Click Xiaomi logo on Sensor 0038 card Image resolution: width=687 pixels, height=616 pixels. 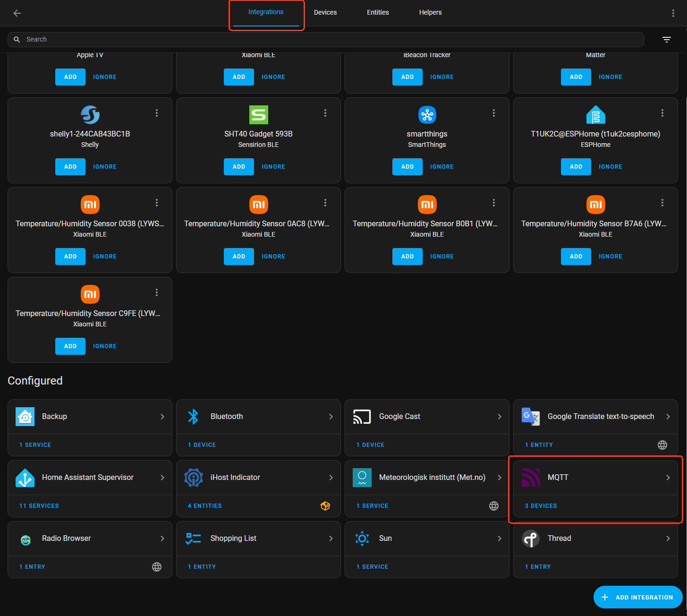point(90,205)
